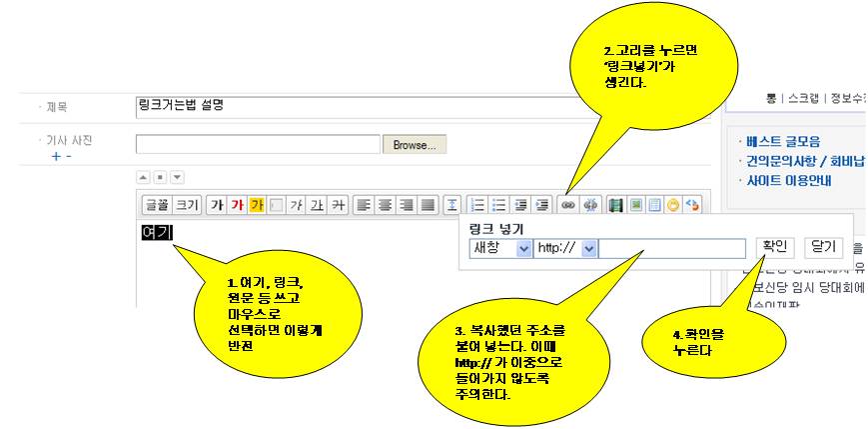Image resolution: width=868 pixels, height=429 pixels.
Task: Insert an emoticon with the smiley icon
Action: [674, 204]
